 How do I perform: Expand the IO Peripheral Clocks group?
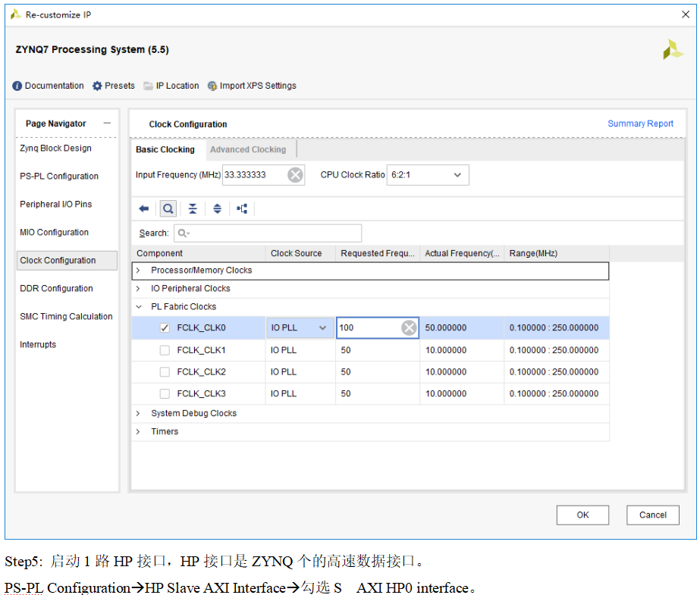[x=138, y=289]
